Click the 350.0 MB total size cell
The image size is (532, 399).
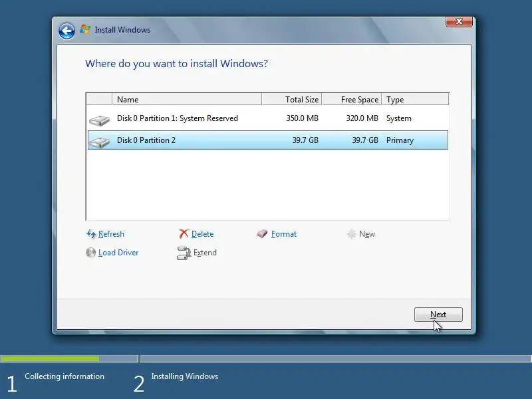[x=302, y=118]
